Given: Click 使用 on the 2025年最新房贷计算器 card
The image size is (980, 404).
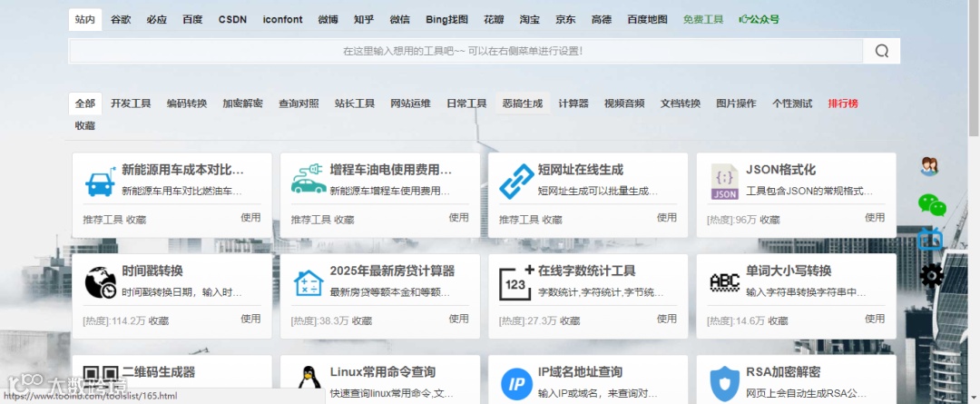Looking at the screenshot, I should click(459, 319).
